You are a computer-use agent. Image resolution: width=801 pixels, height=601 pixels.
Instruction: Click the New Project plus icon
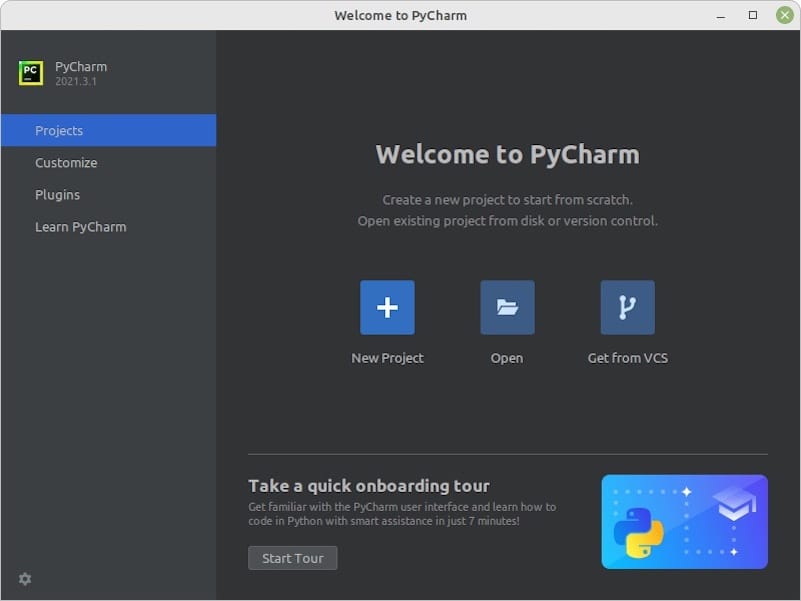(387, 307)
